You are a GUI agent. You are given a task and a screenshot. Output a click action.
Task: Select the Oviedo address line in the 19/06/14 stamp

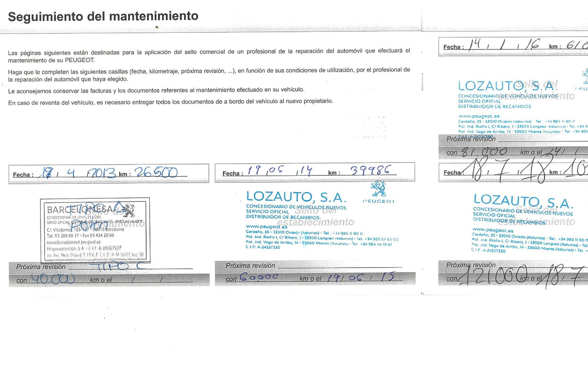coord(304,233)
